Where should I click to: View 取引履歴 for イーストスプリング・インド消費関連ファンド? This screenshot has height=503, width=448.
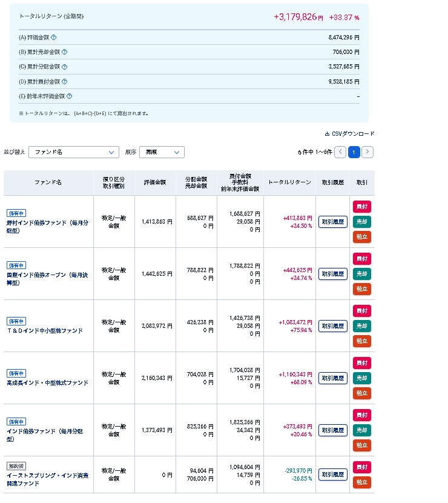(x=333, y=475)
